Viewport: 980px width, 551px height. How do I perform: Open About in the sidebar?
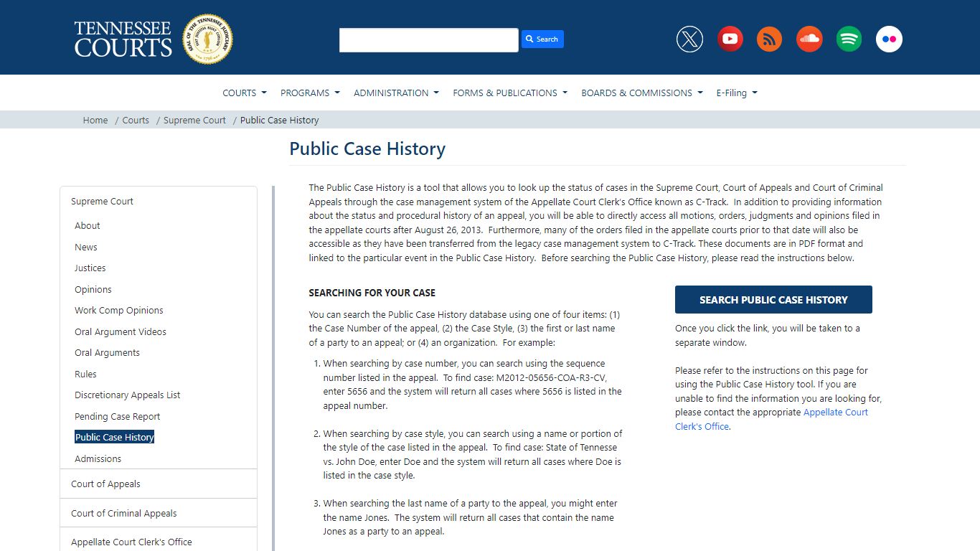(88, 225)
